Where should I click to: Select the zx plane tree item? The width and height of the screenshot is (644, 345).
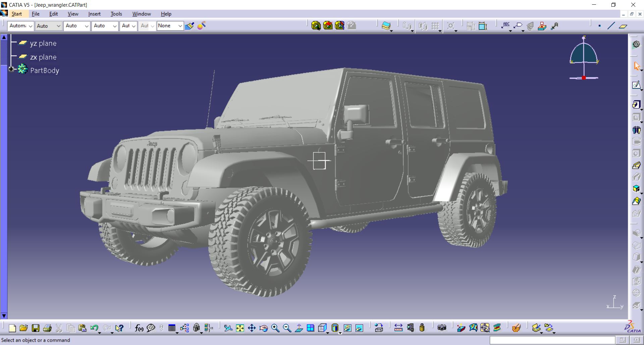pos(43,57)
